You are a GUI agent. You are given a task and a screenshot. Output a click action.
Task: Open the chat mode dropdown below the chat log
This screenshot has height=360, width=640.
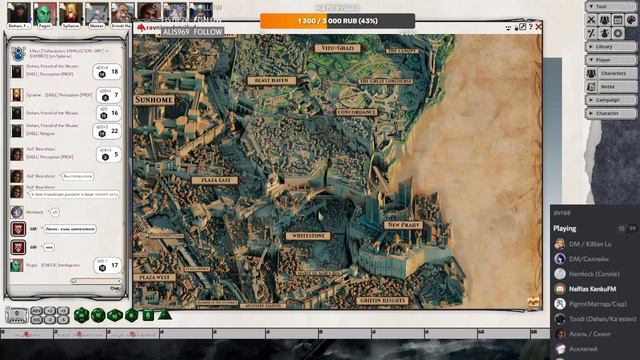[x=96, y=281]
